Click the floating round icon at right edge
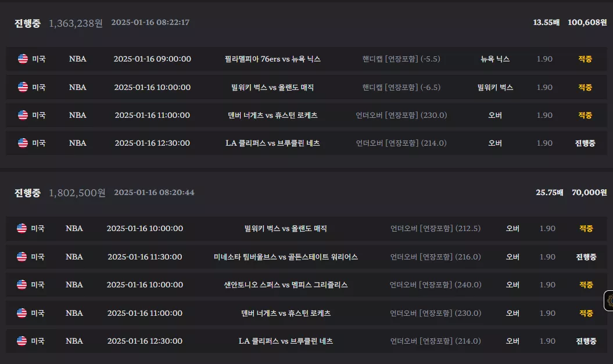Screen dimensions: 613x364 coord(609,301)
